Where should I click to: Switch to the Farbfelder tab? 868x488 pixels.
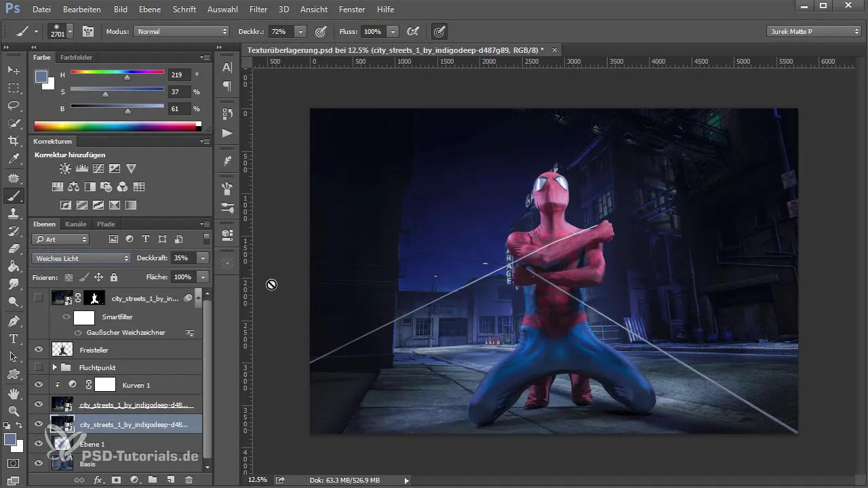(76, 58)
